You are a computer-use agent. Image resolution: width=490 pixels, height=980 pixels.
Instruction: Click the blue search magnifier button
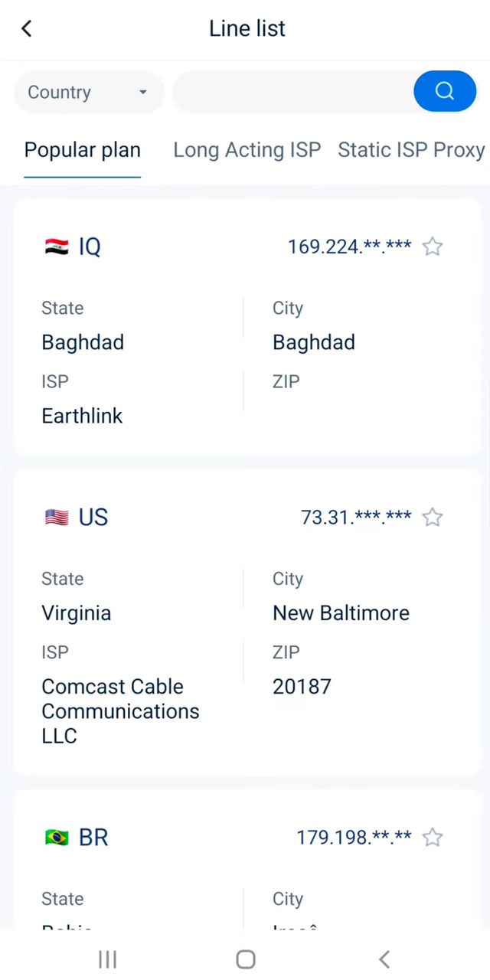(445, 92)
